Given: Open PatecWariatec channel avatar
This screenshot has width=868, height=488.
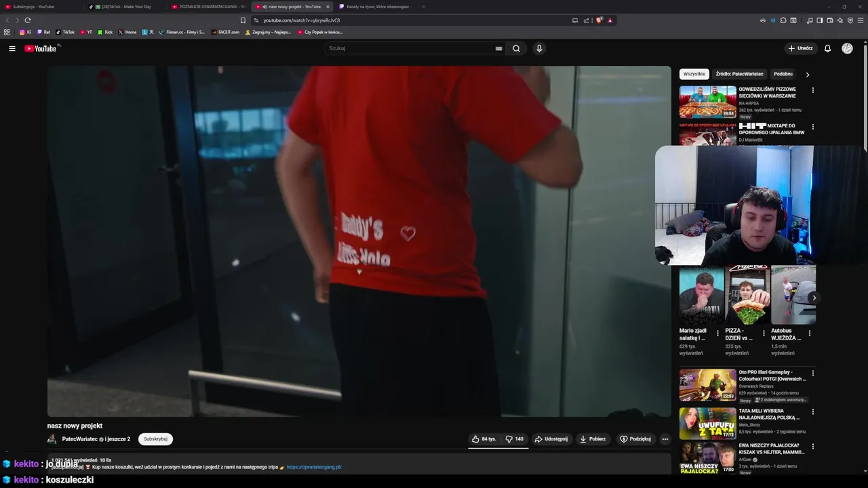Looking at the screenshot, I should click(52, 439).
